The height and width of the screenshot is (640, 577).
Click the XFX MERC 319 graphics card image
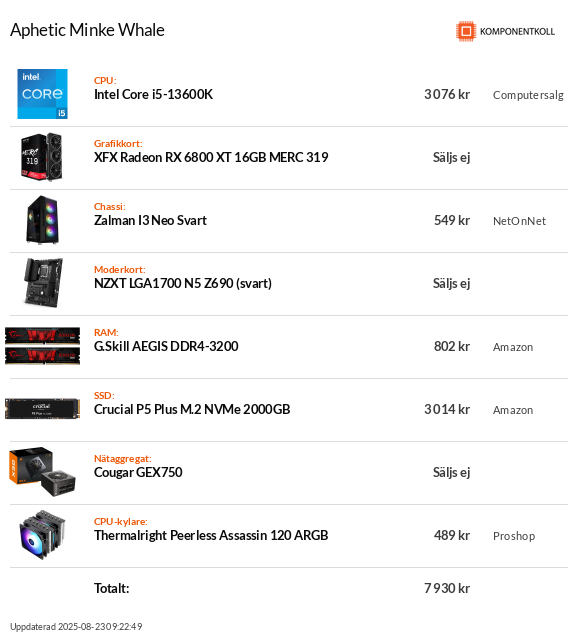pyautogui.click(x=42, y=157)
